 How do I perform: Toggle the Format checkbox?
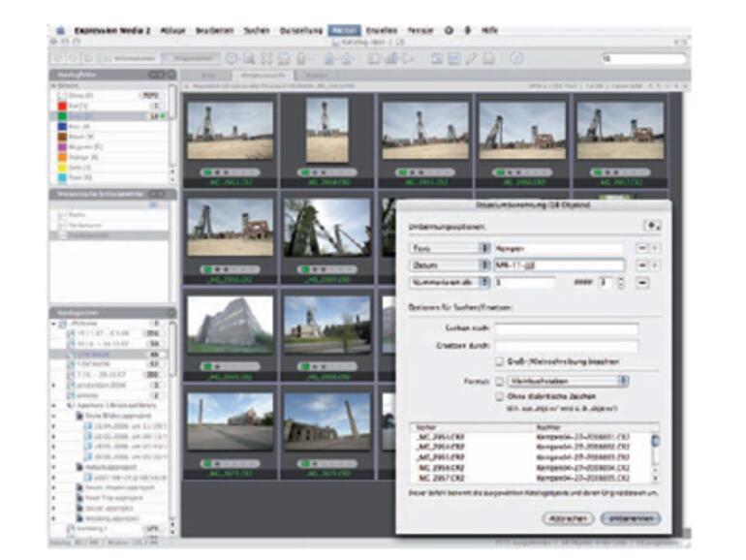(x=500, y=381)
